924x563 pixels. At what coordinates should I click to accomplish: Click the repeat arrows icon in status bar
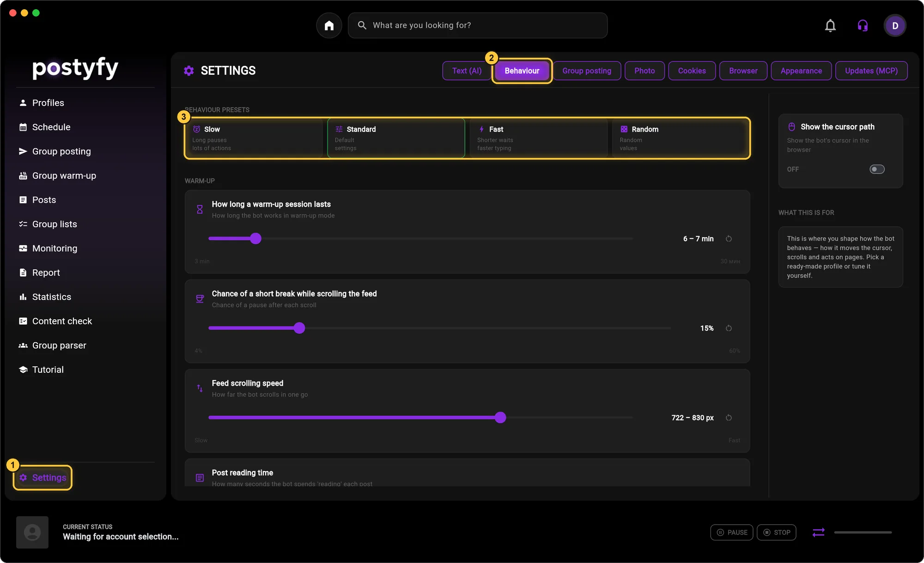tap(818, 533)
